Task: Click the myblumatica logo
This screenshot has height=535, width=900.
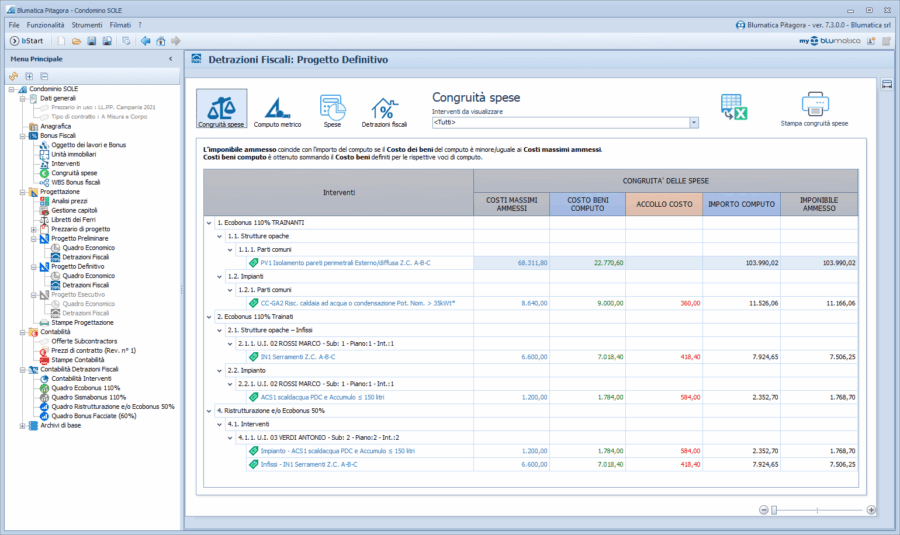Action: pyautogui.click(x=829, y=41)
